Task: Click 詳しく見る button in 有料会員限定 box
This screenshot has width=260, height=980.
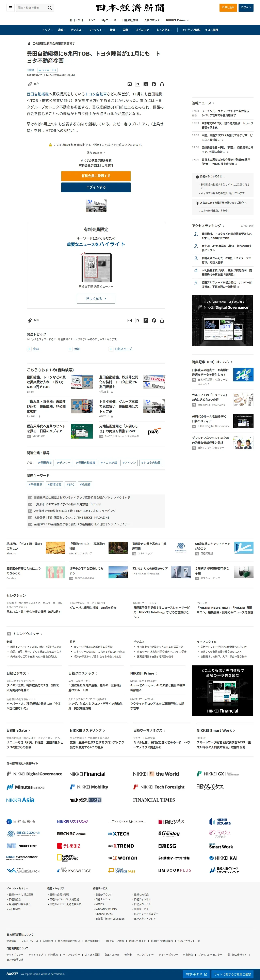Action: (96, 299)
